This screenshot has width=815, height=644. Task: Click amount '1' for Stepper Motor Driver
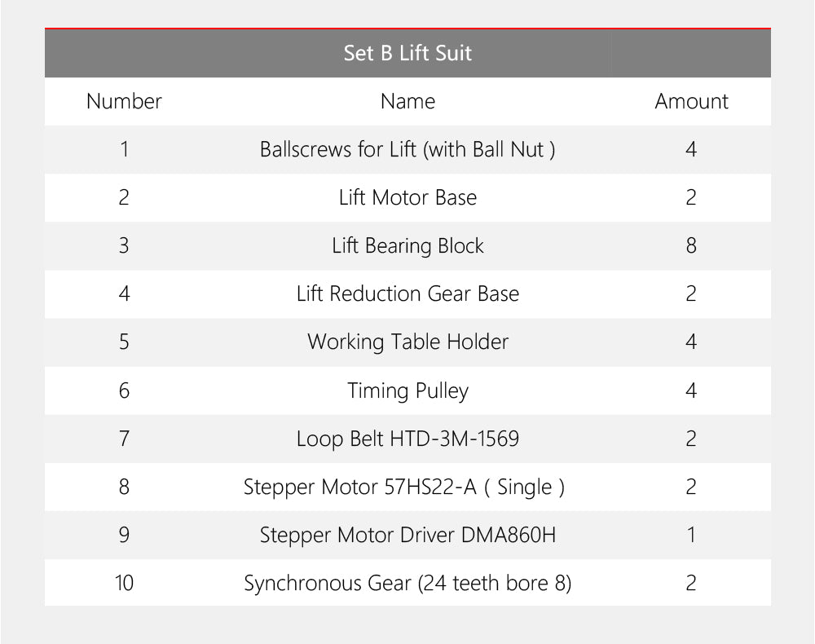coord(691,536)
